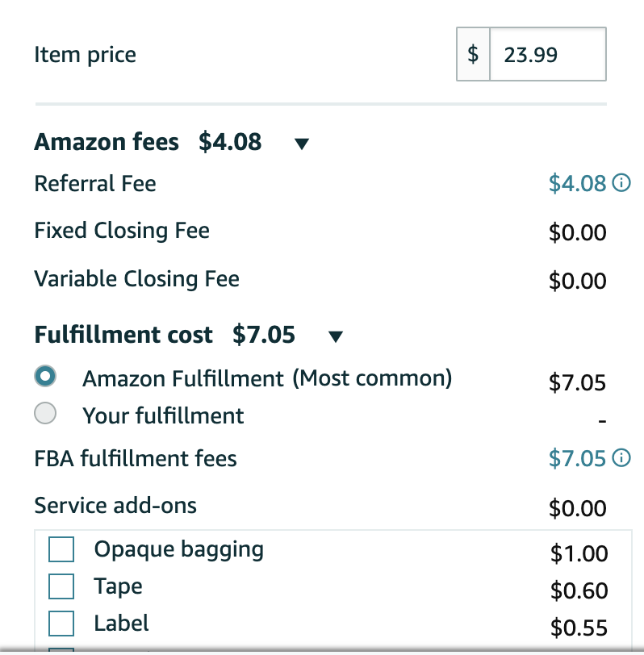Click the Opaque bagging label text
The width and height of the screenshot is (644, 655).
(x=179, y=550)
